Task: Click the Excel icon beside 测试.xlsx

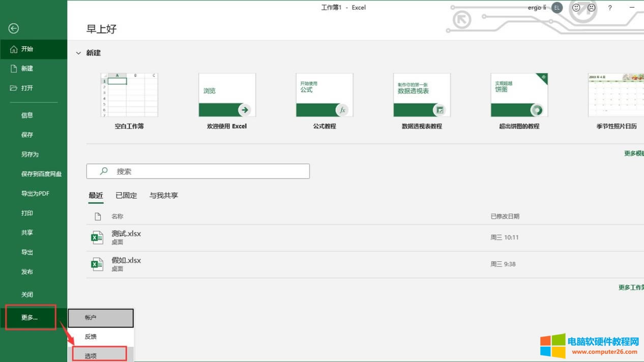Action: click(97, 237)
